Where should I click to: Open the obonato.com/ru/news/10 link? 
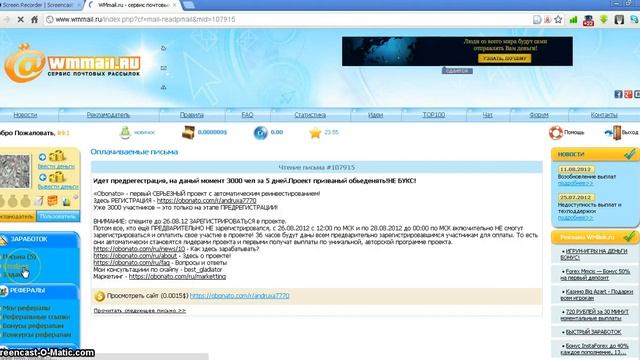coord(139,249)
